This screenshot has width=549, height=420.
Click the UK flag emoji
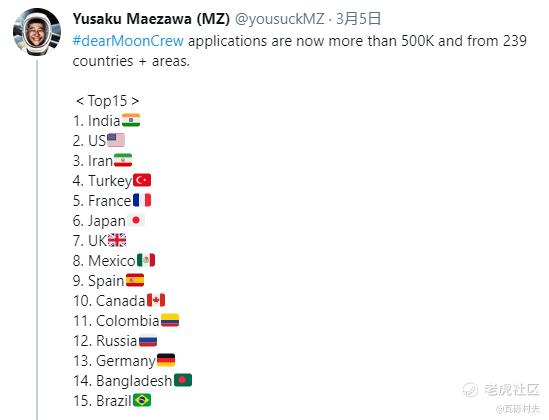coord(117,240)
